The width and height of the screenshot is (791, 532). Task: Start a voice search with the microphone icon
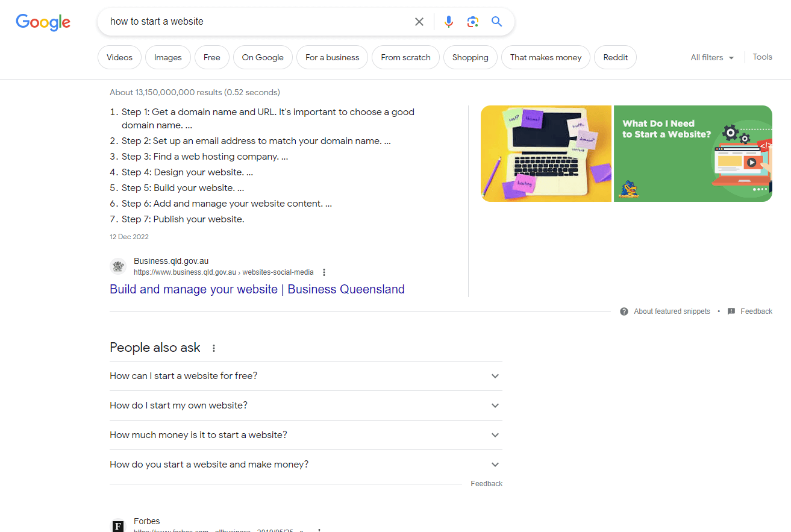448,21
